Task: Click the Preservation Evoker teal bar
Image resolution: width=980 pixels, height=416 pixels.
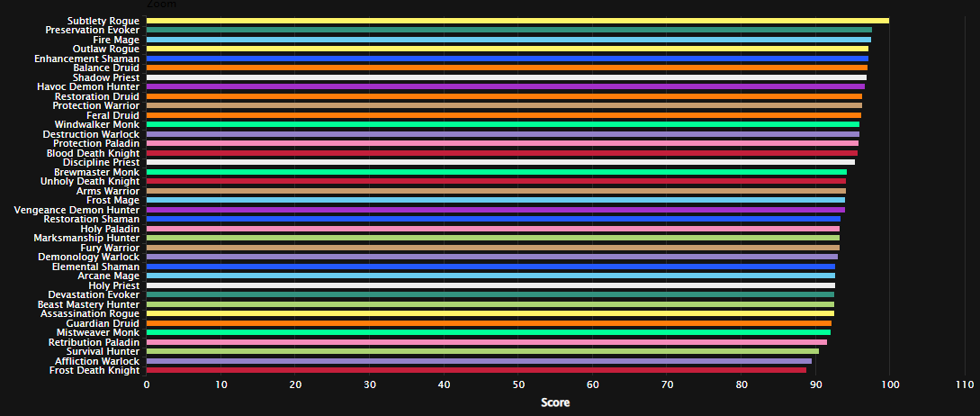Action: pyautogui.click(x=508, y=30)
